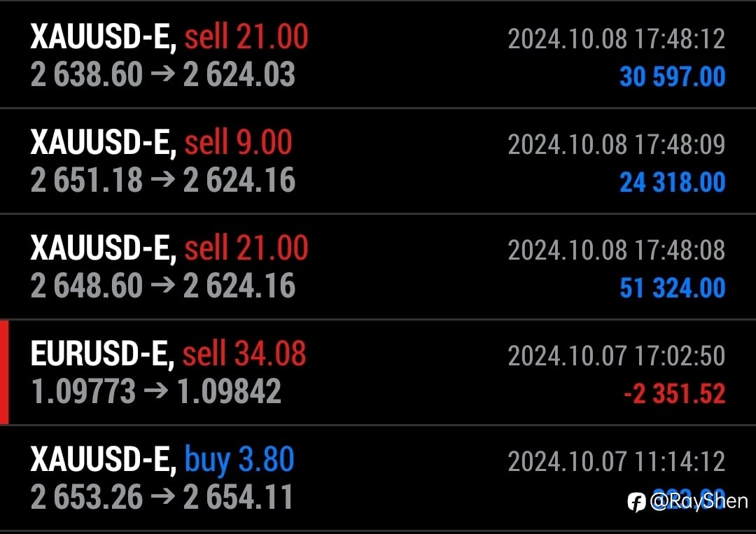Click the 51 324.00 profit value
Viewport: 756px width, 534px height.
click(672, 288)
